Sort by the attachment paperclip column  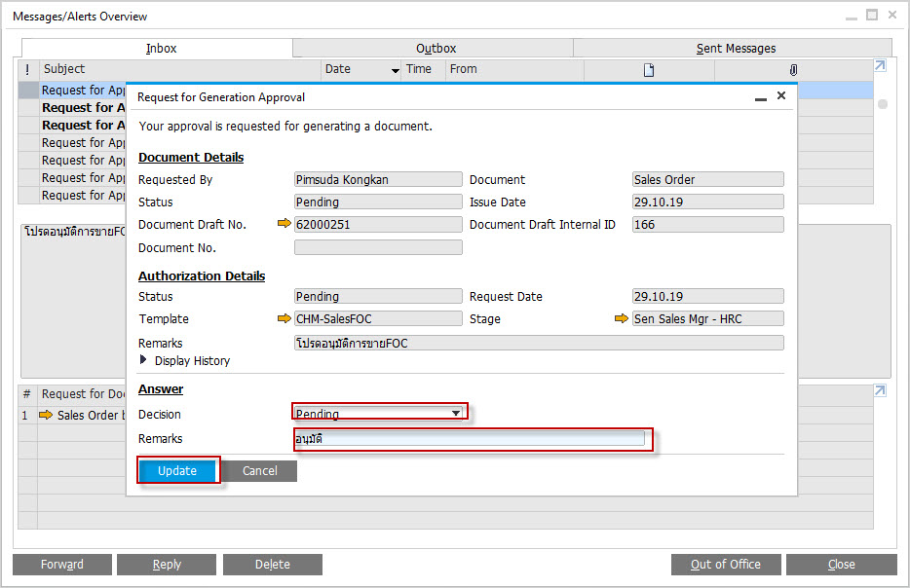793,70
